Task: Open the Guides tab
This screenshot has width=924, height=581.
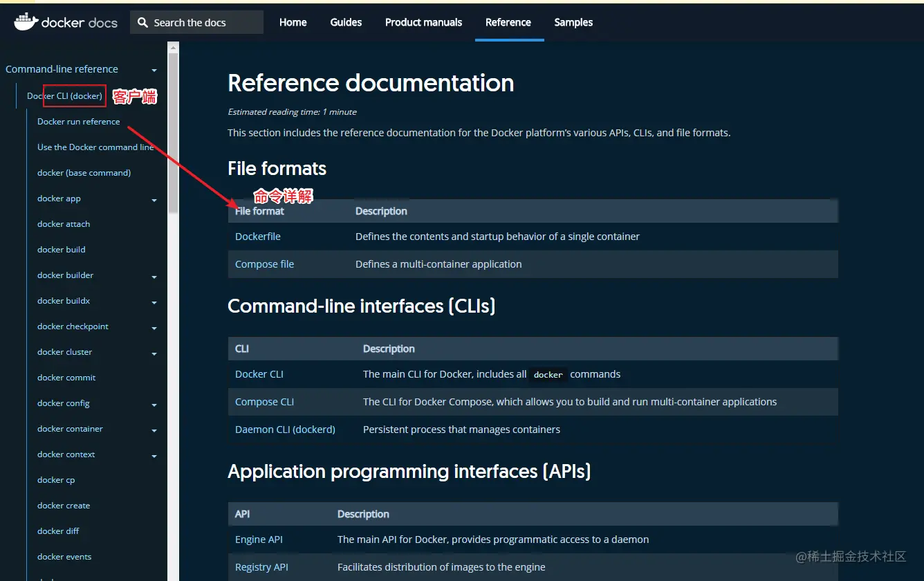Action: pyautogui.click(x=346, y=22)
